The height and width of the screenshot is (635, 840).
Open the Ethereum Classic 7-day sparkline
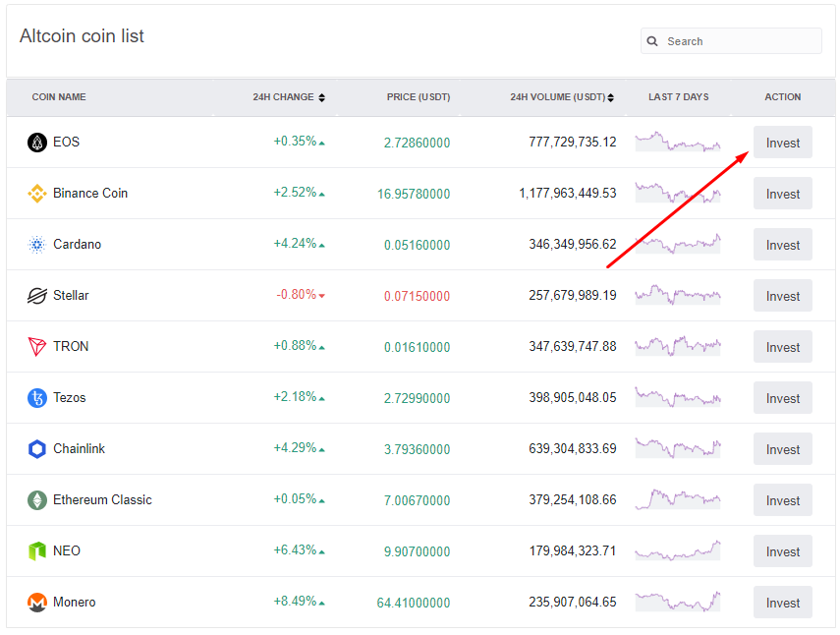pyautogui.click(x=678, y=499)
